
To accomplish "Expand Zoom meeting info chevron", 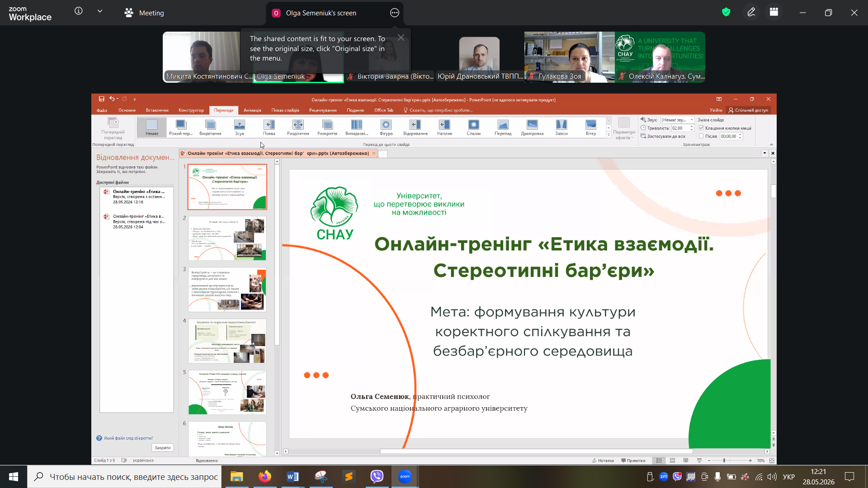I will tap(100, 11).
